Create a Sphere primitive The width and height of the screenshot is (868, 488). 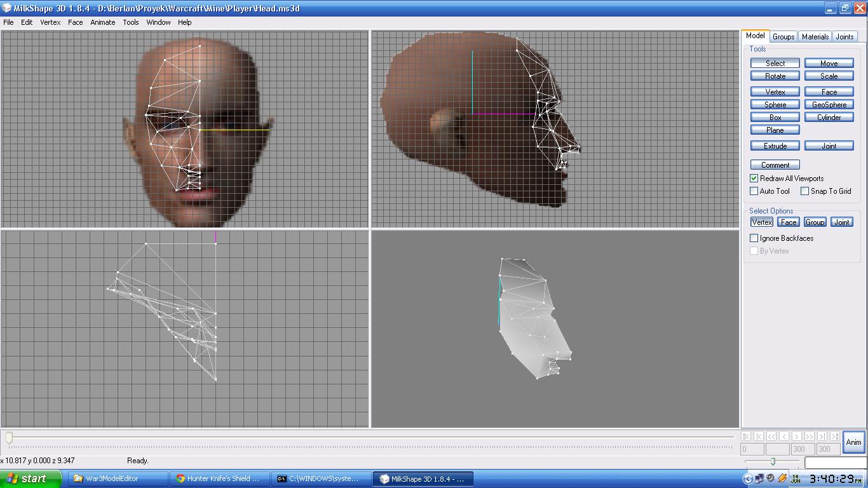click(775, 104)
